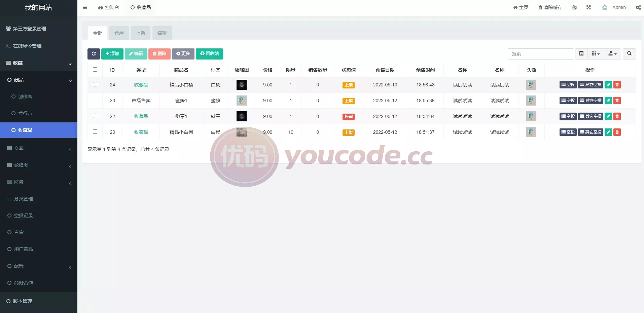This screenshot has width=644, height=313.
Task: Check the row with ID 24
Action: (x=95, y=84)
